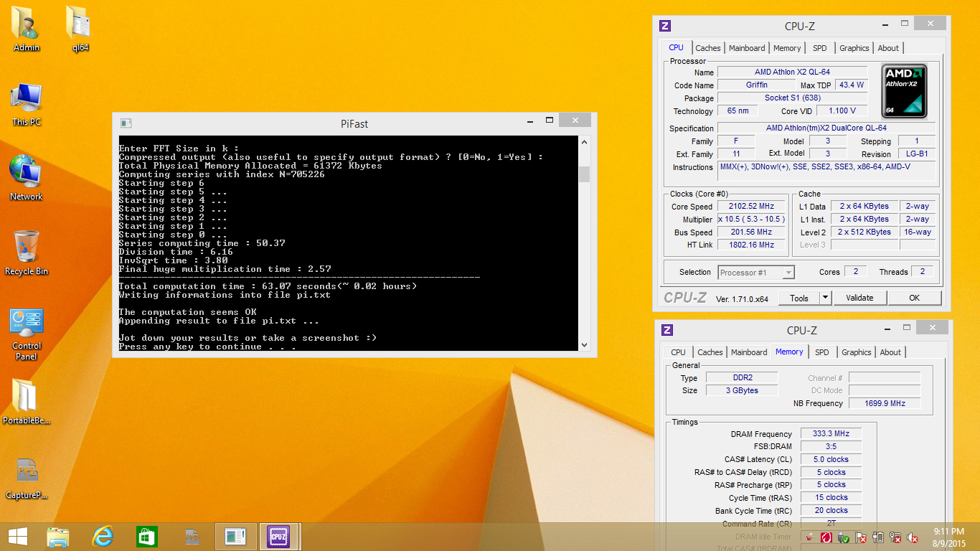This screenshot has width=980, height=551.
Task: Click the HT Link value 1802.16 MHz
Action: point(750,245)
